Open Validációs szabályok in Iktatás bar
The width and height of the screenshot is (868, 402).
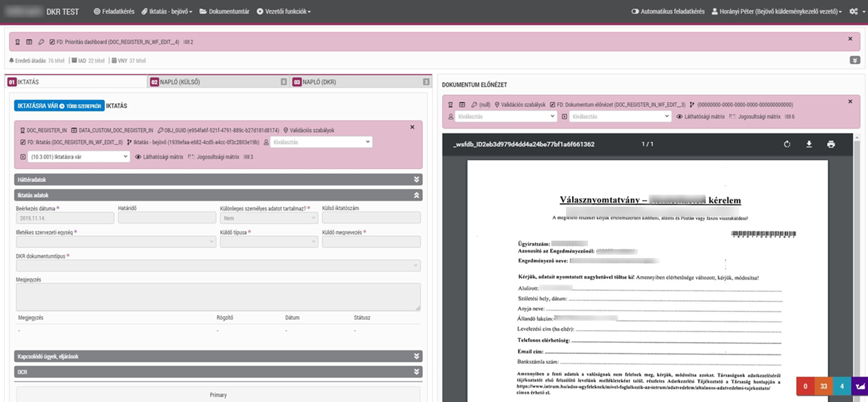point(309,131)
